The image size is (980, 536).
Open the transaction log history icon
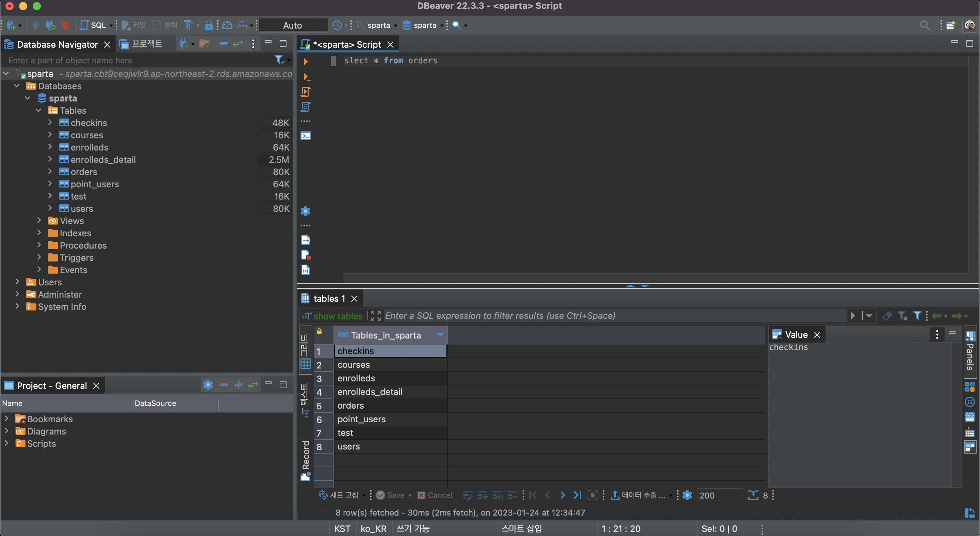coord(337,25)
